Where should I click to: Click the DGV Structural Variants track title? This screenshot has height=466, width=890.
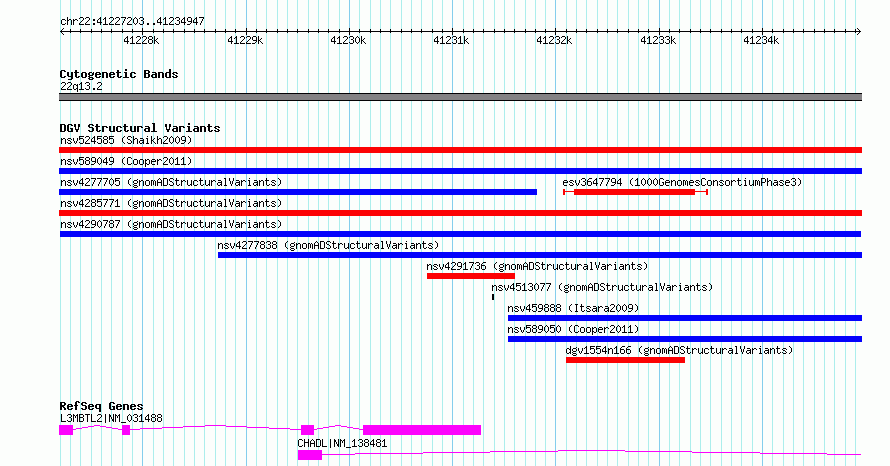140,128
